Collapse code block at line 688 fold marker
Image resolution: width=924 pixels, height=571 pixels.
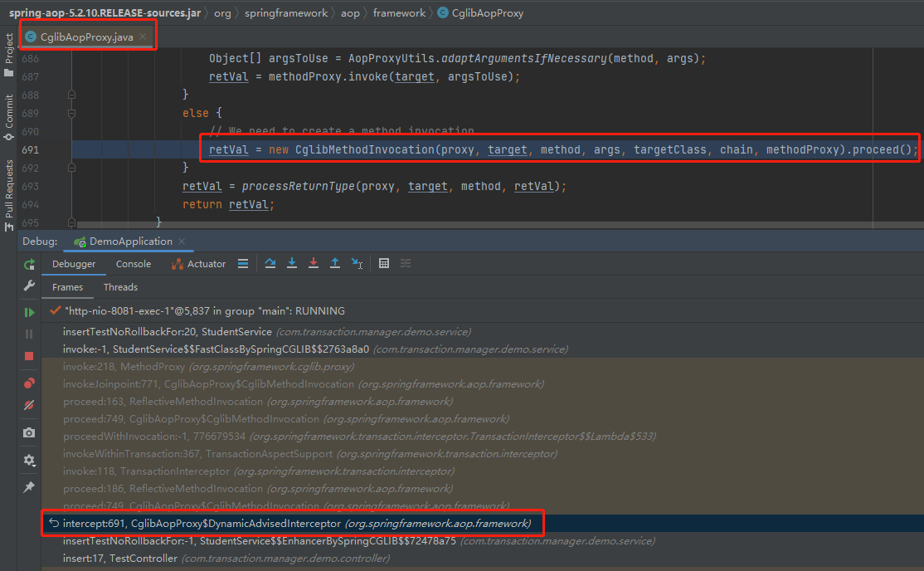(x=71, y=95)
